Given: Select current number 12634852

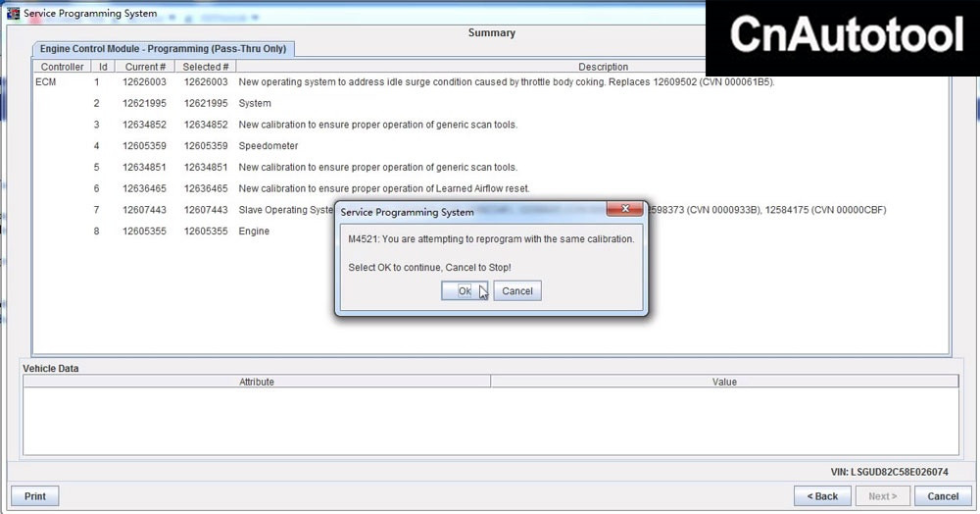Looking at the screenshot, I should point(144,125).
